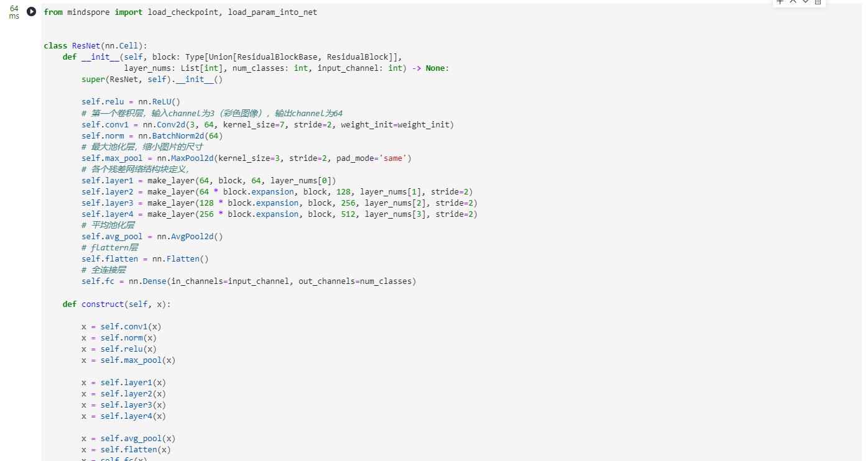Click load_checkpoint in the import line
This screenshot has width=868, height=461.
[183, 12]
